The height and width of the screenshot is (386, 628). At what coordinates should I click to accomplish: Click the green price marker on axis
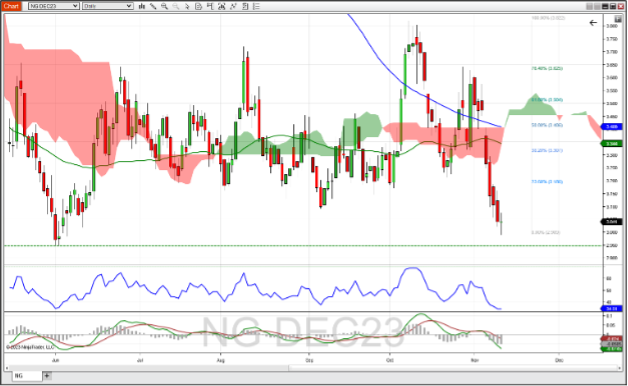pyautogui.click(x=612, y=143)
